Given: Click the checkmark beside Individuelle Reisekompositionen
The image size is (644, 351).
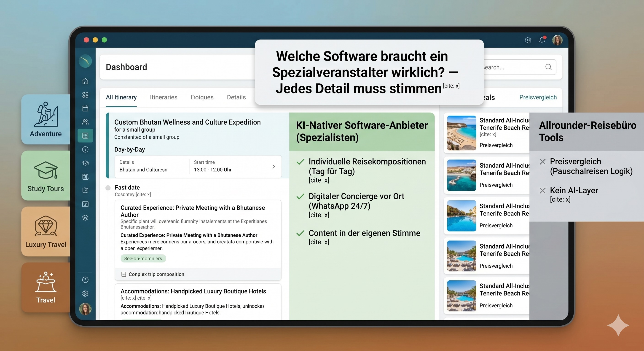Looking at the screenshot, I should click(x=300, y=162).
